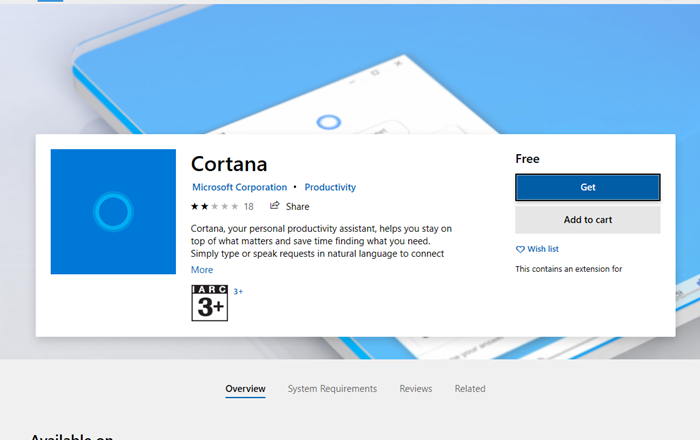
Task: Click the Share icon
Action: 275,206
